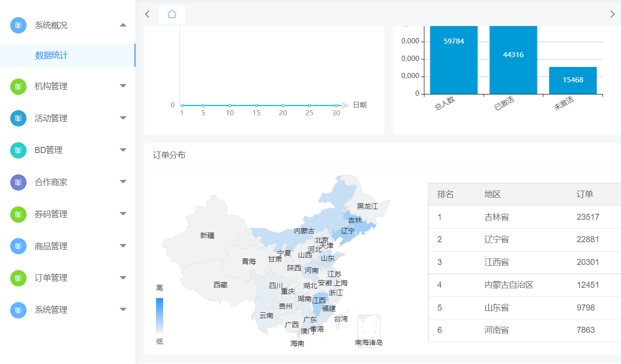Click the 活动管理 sidebar icon

coord(18,118)
